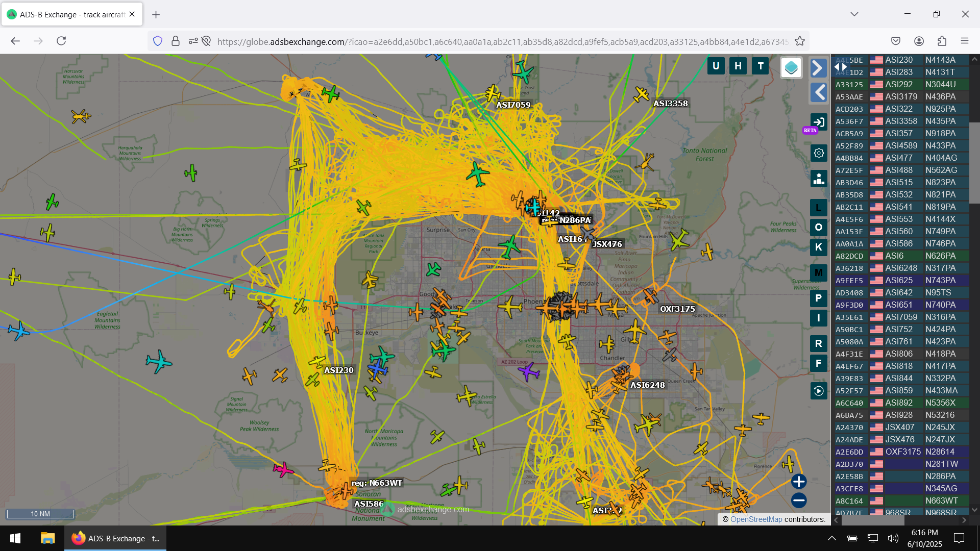
Task: Focus the URL address bar
Action: [503, 41]
